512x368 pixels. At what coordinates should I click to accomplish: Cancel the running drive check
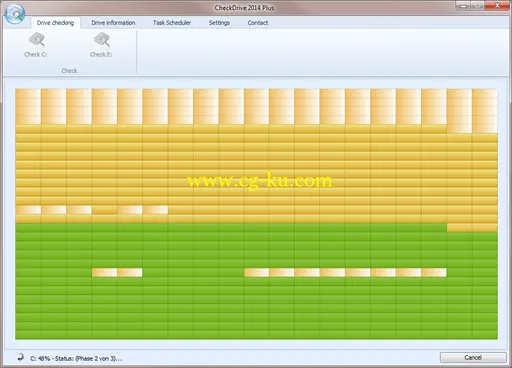(x=473, y=357)
